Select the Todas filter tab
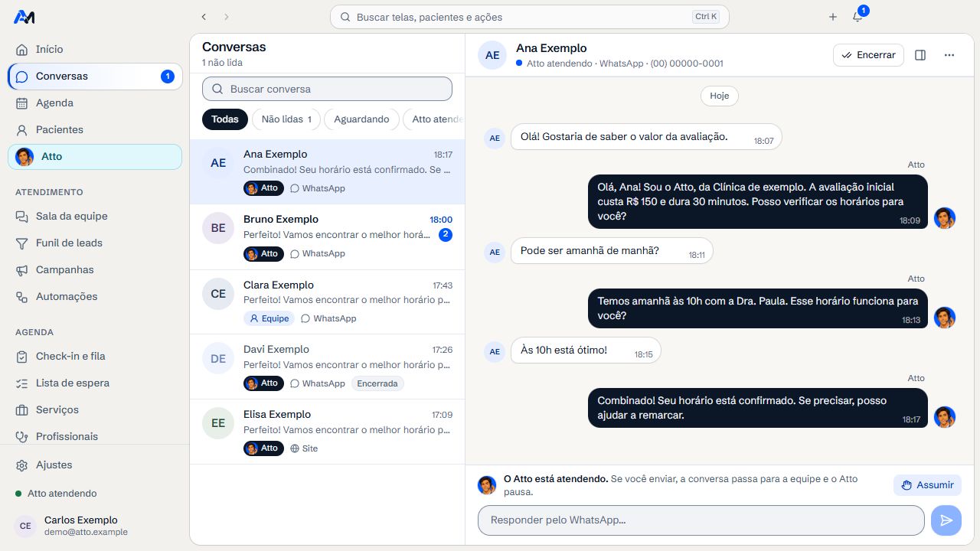The width and height of the screenshot is (980, 551). click(x=225, y=119)
